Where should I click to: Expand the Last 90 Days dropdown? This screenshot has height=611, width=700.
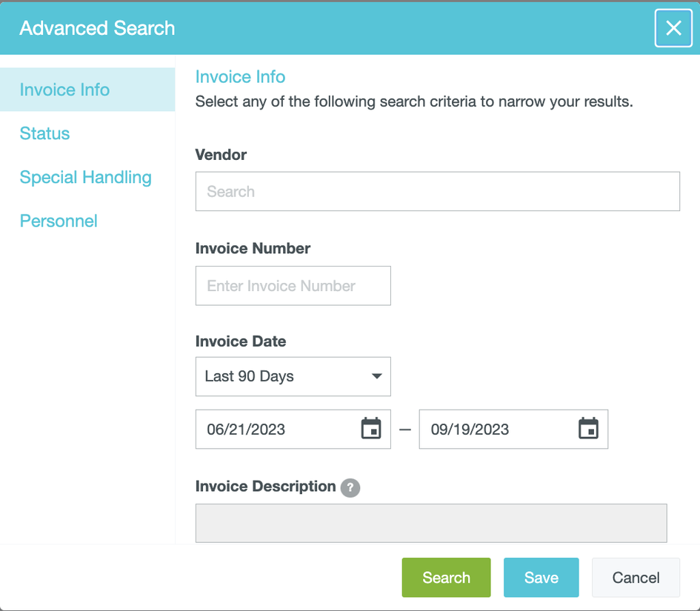pos(293,376)
